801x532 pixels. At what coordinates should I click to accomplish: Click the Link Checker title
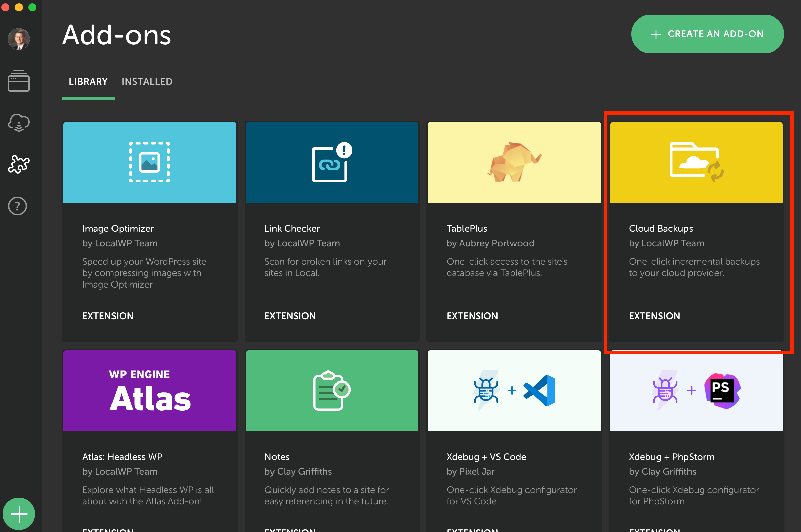coord(292,229)
